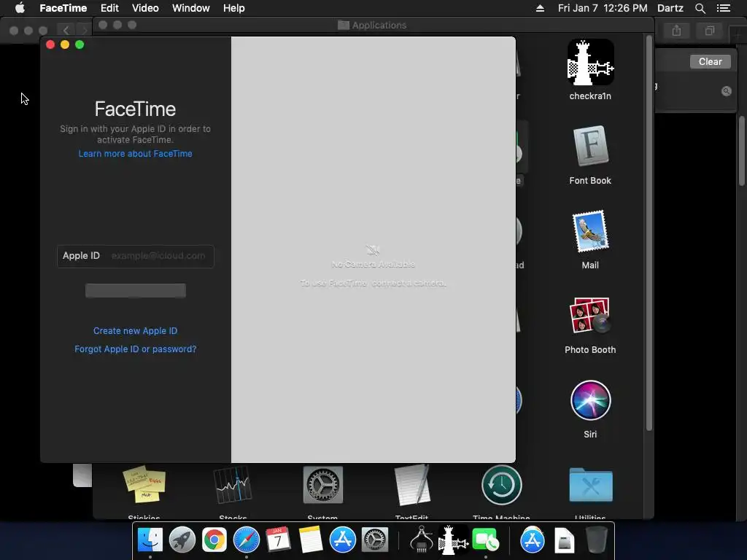Open the Edit menu

coord(109,8)
